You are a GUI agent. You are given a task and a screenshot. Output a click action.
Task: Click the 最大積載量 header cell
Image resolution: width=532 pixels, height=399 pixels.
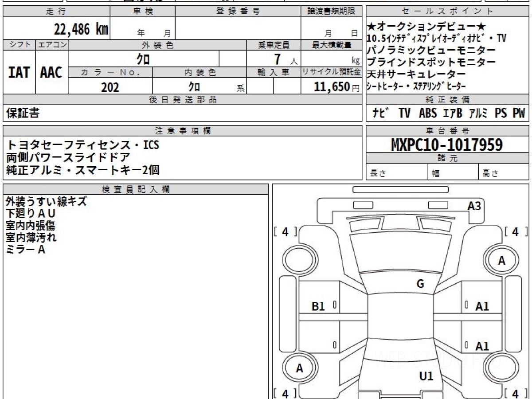click(331, 45)
